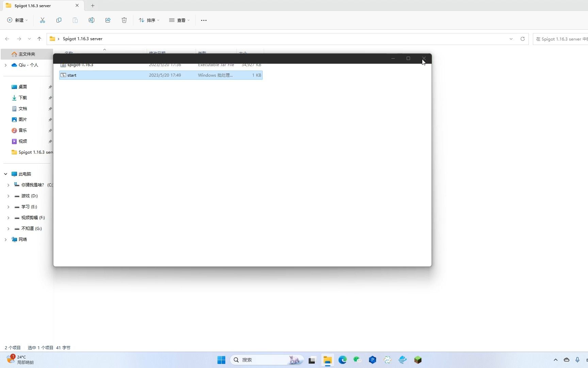Click the Cut scissors icon in the toolbar
588x368 pixels.
point(43,20)
